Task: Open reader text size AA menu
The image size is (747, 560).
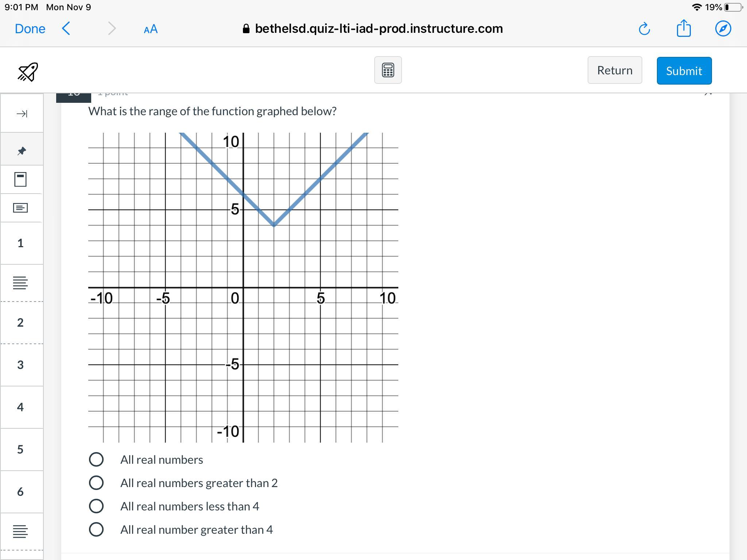Action: [151, 29]
